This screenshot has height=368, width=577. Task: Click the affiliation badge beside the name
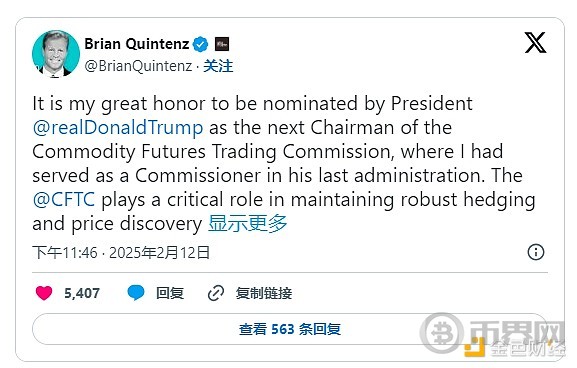tap(222, 44)
